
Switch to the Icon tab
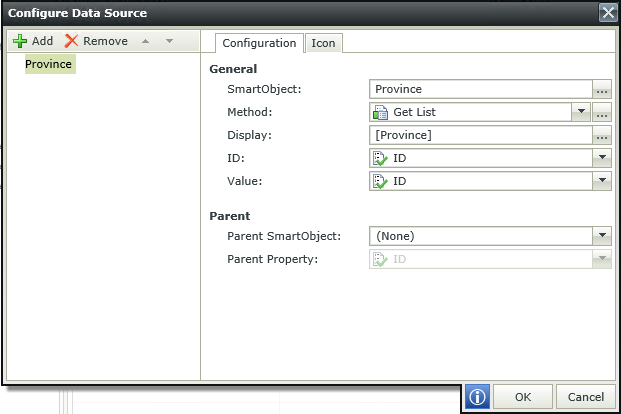click(323, 43)
